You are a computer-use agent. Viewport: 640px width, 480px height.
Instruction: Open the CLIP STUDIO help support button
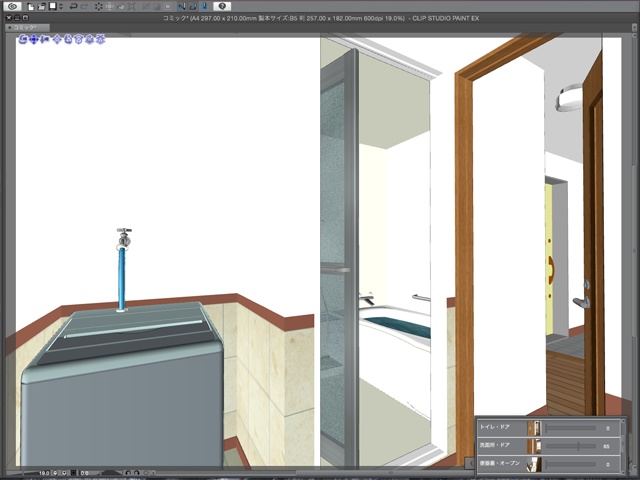click(x=222, y=7)
